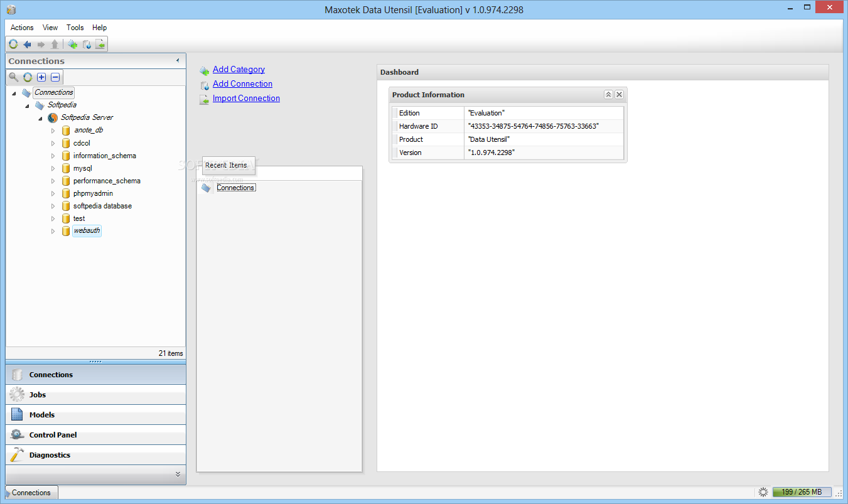Click the gray Up arrow in the toolbar
The height and width of the screenshot is (504, 848).
pos(55,44)
